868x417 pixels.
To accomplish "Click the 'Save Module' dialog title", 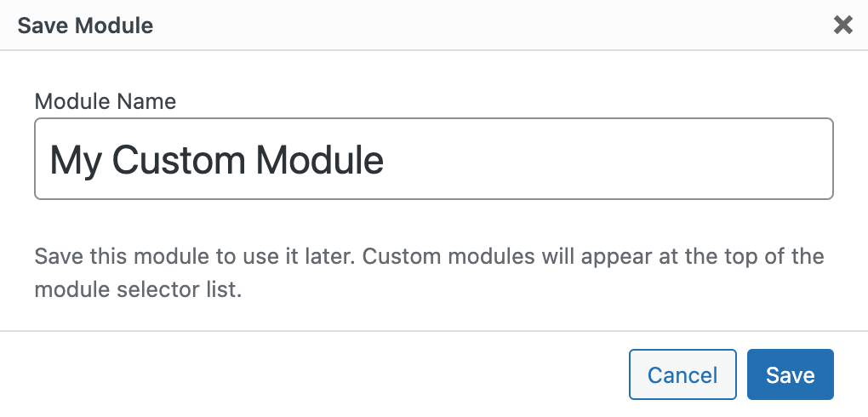I will 85,26.
